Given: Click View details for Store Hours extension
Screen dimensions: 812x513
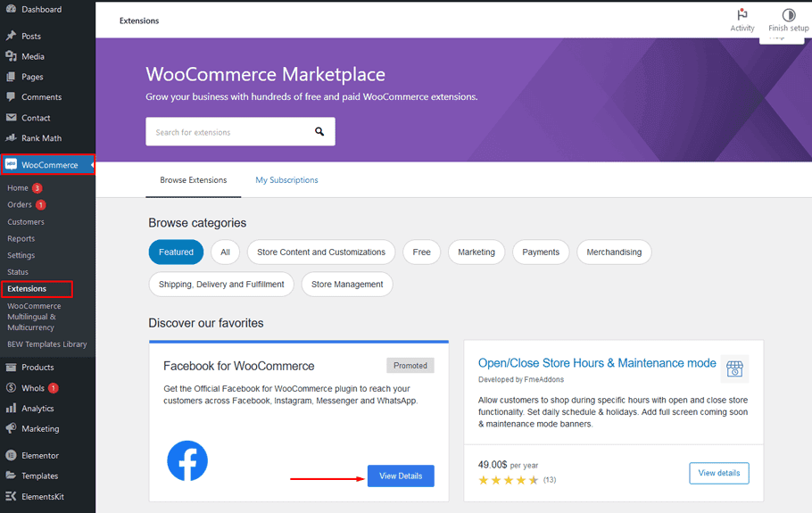Looking at the screenshot, I should [719, 473].
